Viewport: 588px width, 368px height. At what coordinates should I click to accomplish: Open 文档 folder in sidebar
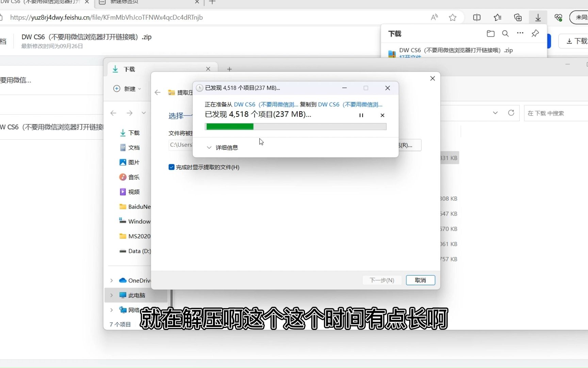[x=130, y=148]
